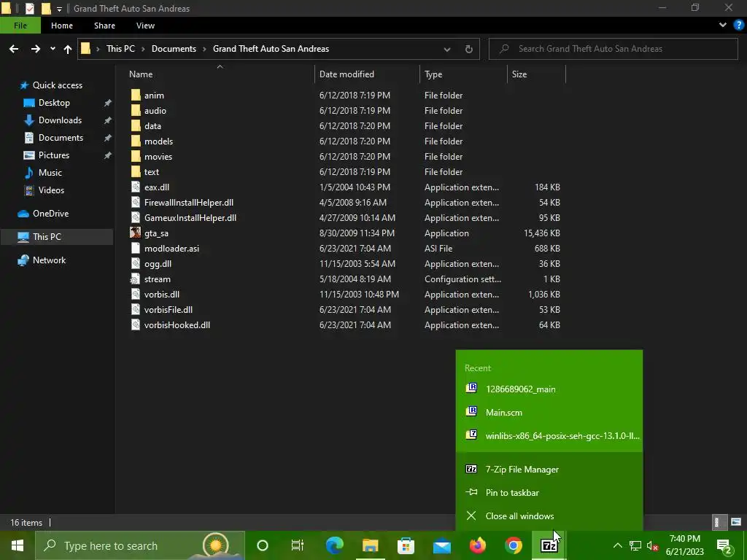Click the 7-Zip taskbar icon

click(549, 545)
